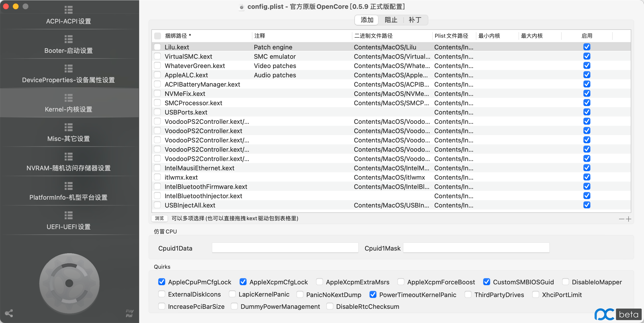Click the 'Audio patches' comment cell
Screen dimensions: 644x323
pos(275,75)
